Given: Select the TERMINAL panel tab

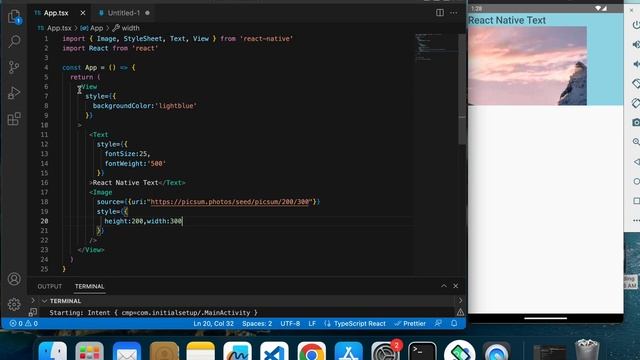Looking at the screenshot, I should tap(89, 287).
